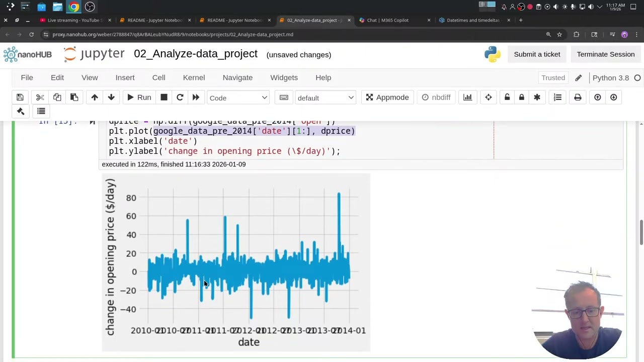Click the list icon beside the gavel
This screenshot has height=362, width=644.
(x=41, y=111)
